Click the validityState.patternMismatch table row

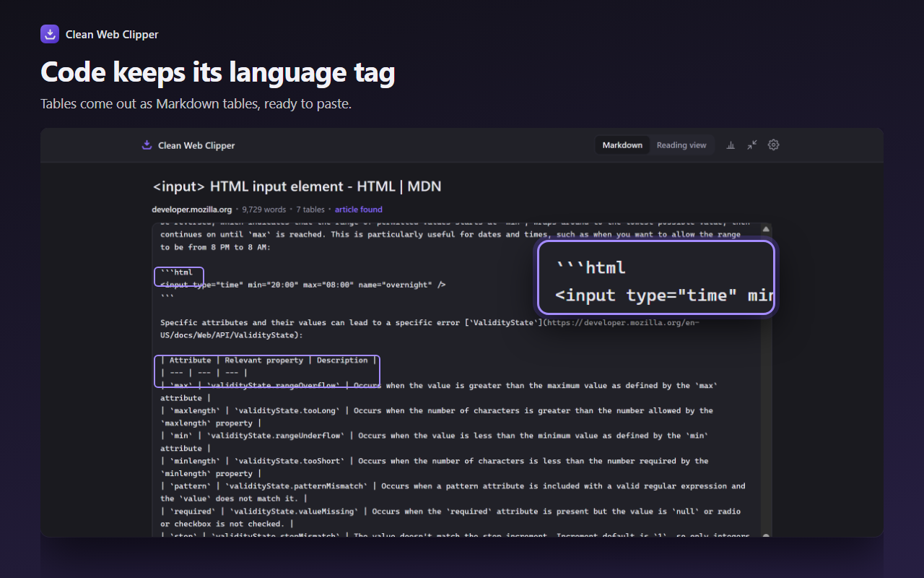pyautogui.click(x=453, y=493)
